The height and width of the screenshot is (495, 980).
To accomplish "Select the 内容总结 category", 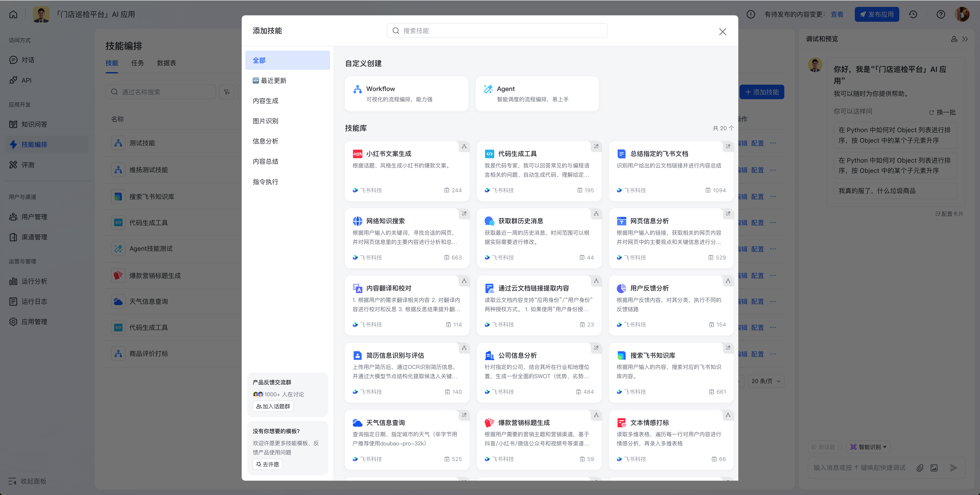I will [x=288, y=161].
